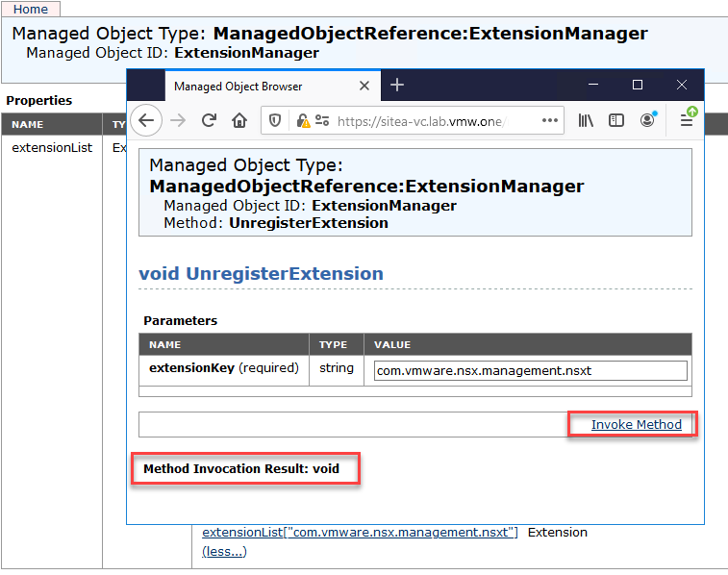Open tracking protection shield icon
The height and width of the screenshot is (575, 728).
click(275, 121)
